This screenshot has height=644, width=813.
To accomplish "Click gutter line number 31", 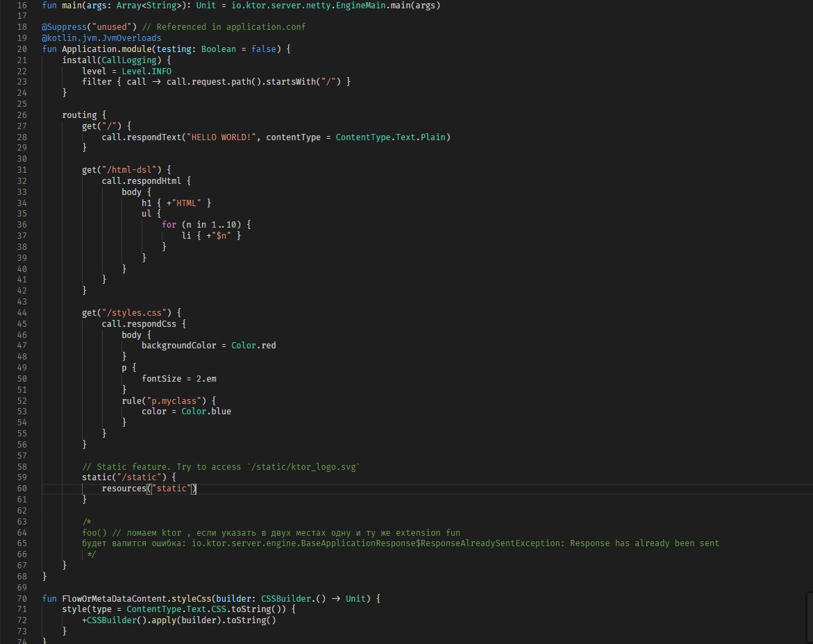I will [22, 170].
